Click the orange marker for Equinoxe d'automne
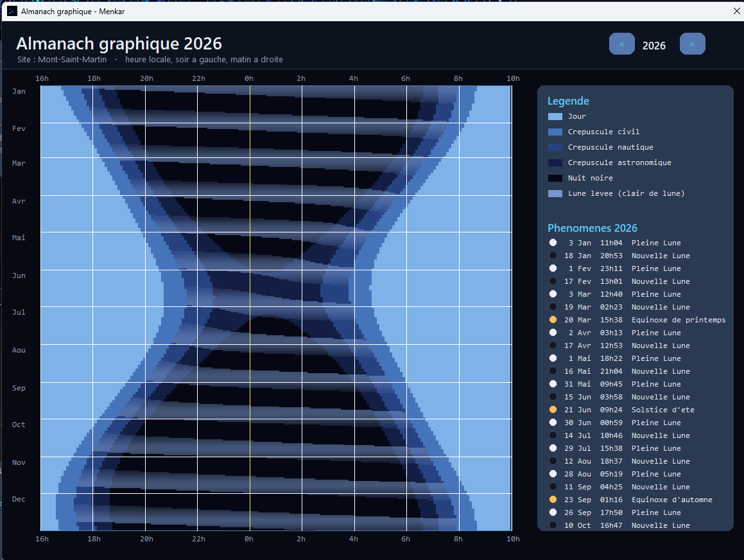The width and height of the screenshot is (744, 560). click(x=553, y=499)
